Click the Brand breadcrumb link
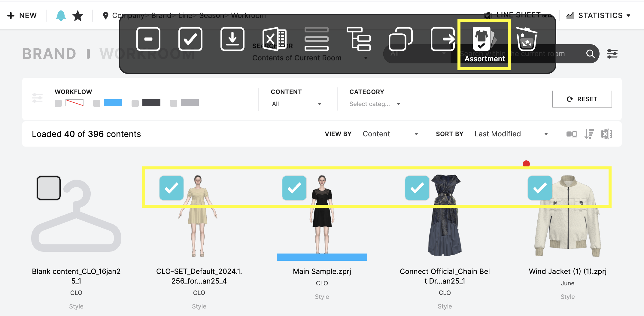Screen dimensions: 644x316 coord(161,16)
